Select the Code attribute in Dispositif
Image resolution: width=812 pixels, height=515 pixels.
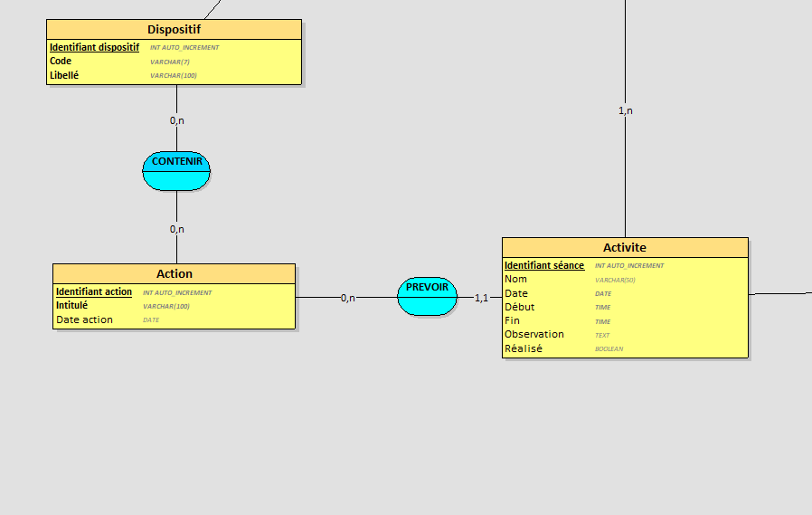click(x=61, y=62)
